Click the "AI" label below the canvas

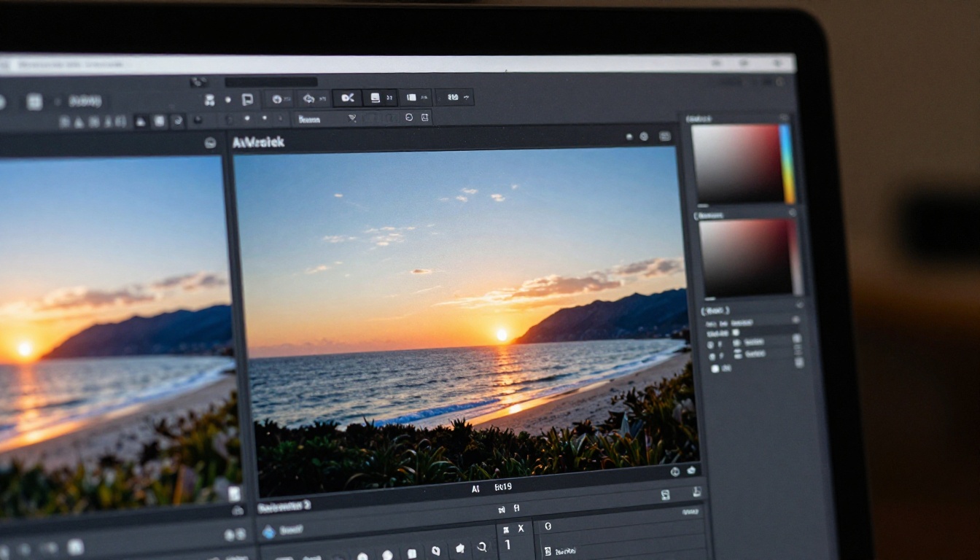[475, 489]
